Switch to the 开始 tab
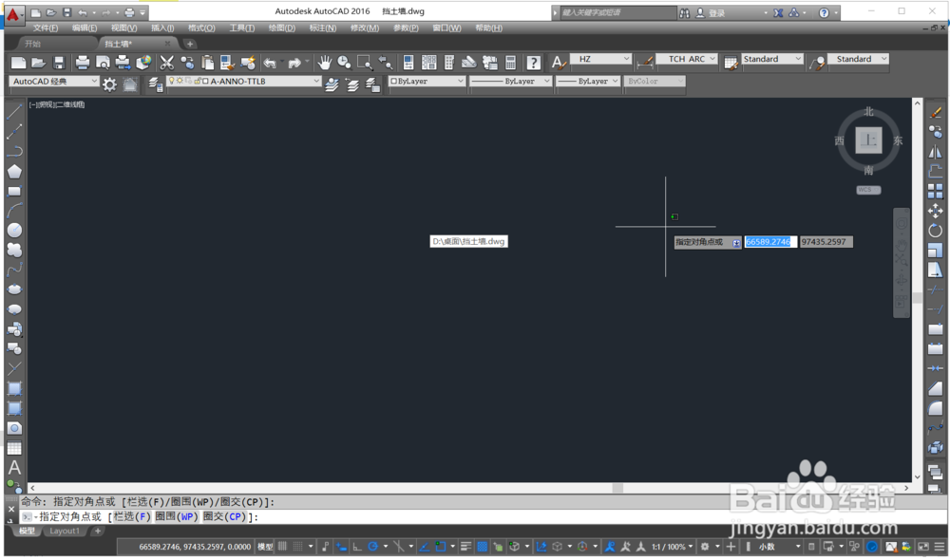 32,44
